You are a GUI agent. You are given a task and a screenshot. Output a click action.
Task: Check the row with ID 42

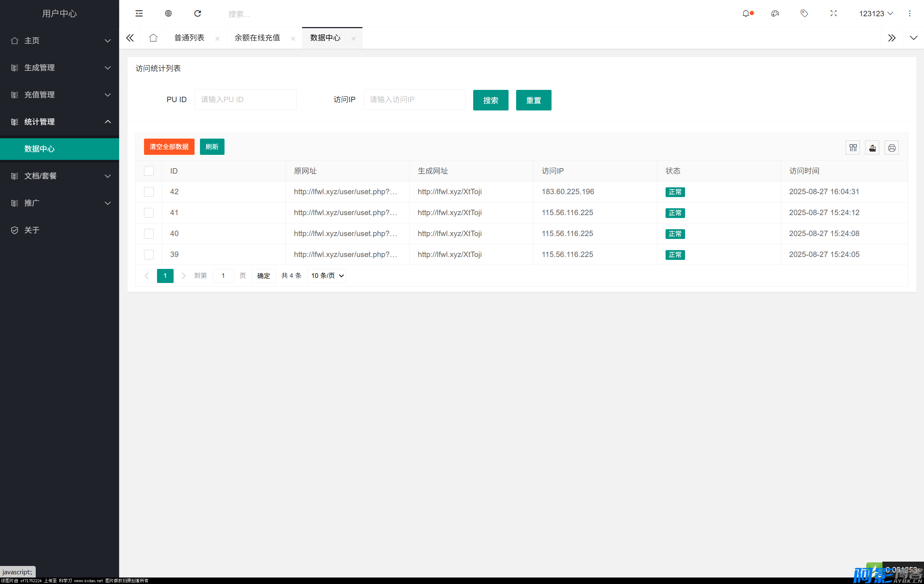(149, 191)
